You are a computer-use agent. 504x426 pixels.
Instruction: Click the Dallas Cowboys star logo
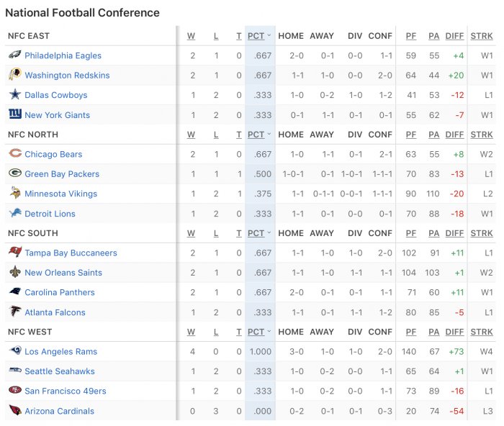point(15,94)
